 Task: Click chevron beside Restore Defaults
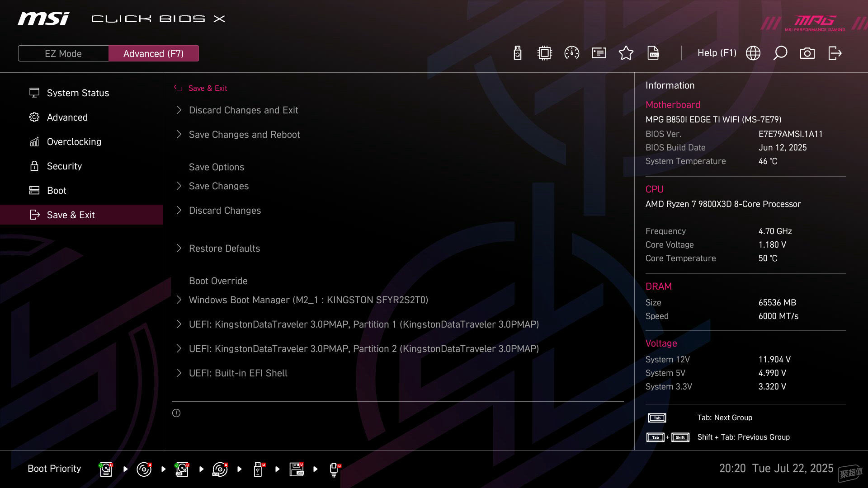pyautogui.click(x=179, y=248)
